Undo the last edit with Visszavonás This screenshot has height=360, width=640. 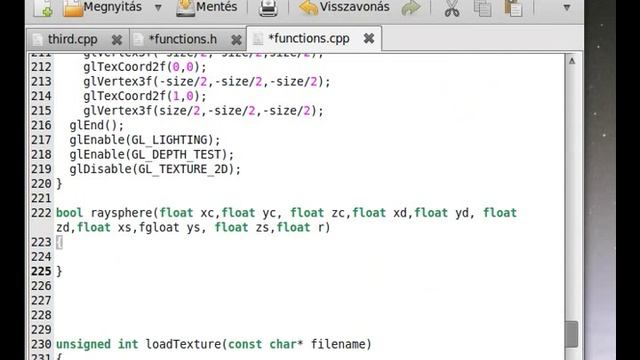344,8
